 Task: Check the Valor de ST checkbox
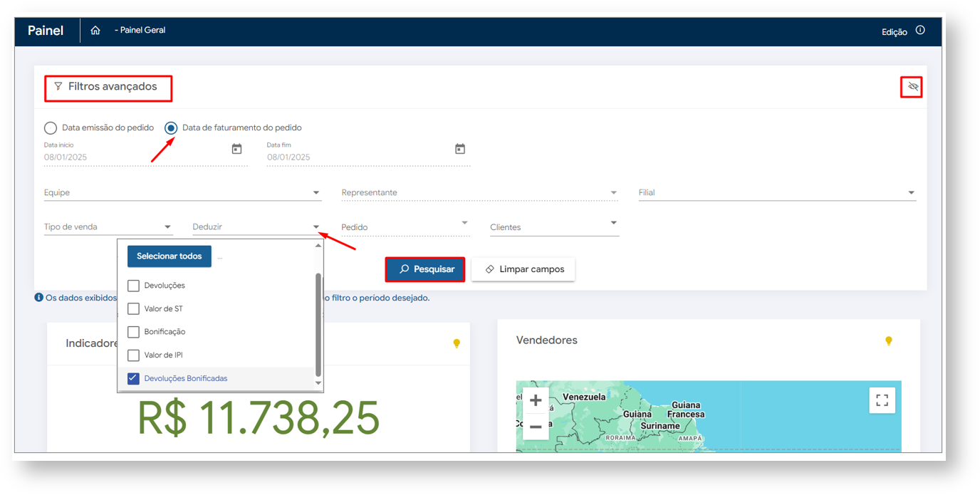[133, 309]
